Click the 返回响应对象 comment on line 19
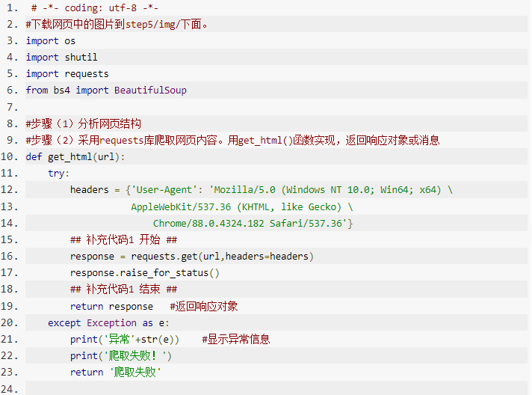Screen dimensions: 532x395 tap(204, 306)
